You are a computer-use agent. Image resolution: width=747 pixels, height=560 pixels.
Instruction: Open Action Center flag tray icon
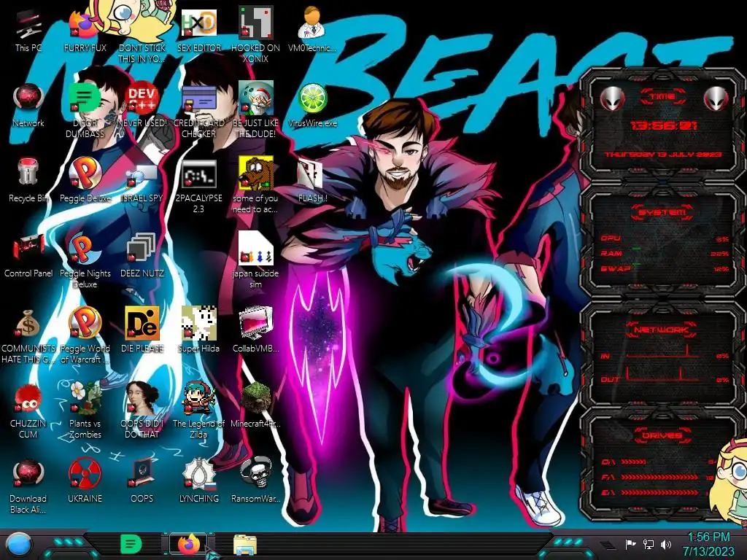click(x=631, y=544)
